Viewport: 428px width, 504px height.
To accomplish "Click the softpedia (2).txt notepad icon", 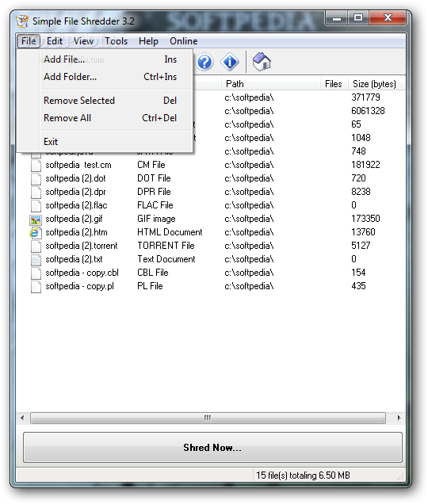I will (36, 260).
